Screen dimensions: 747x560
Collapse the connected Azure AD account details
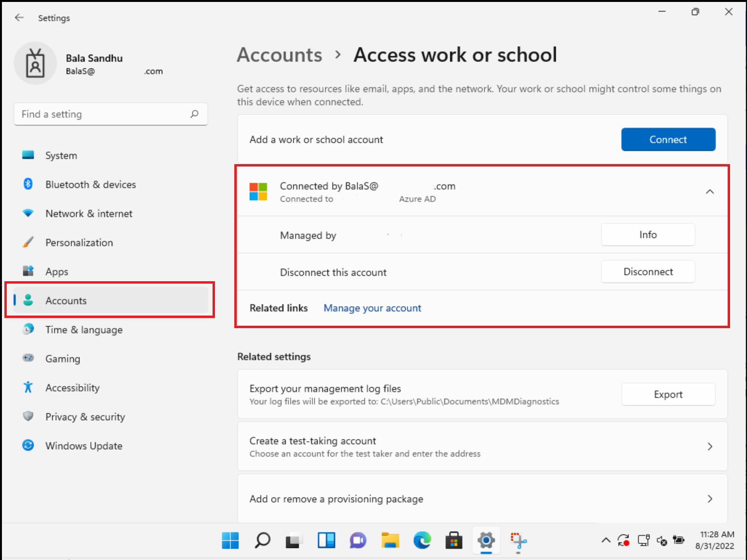710,191
